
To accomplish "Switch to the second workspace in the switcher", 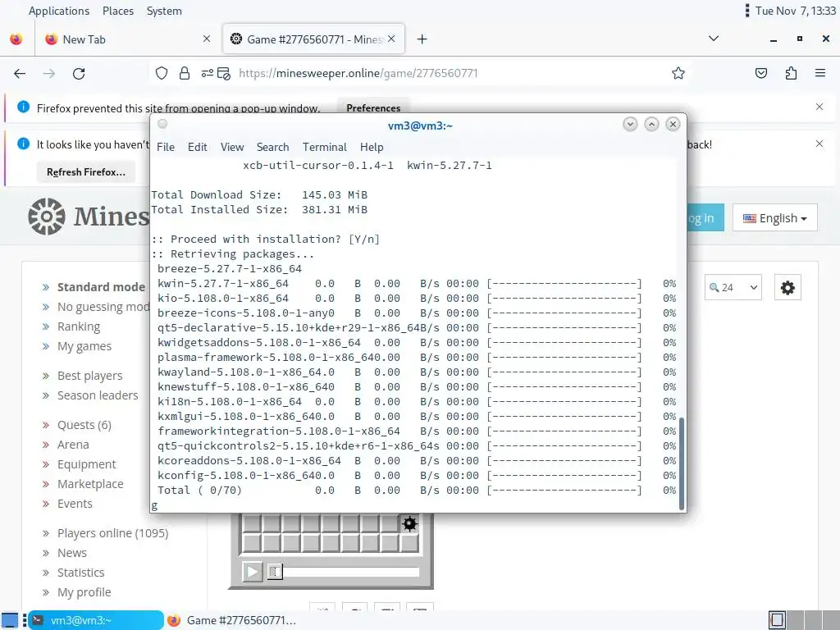I will point(794,620).
